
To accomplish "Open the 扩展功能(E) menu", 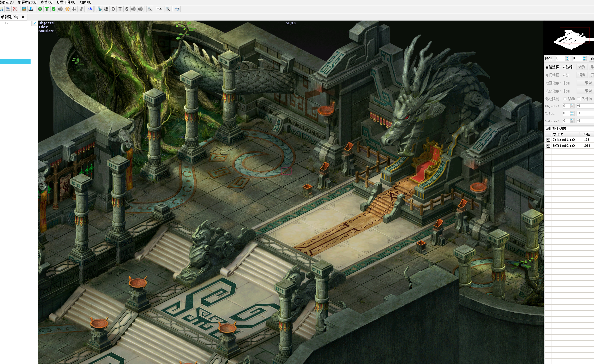I will point(27,2).
